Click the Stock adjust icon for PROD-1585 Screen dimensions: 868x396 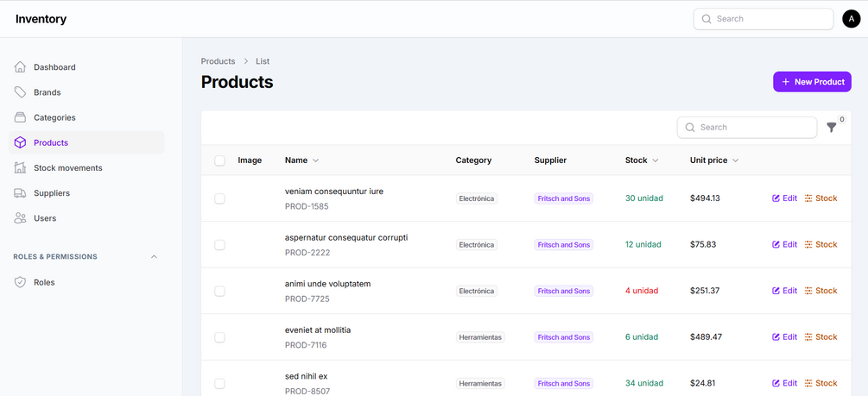808,198
